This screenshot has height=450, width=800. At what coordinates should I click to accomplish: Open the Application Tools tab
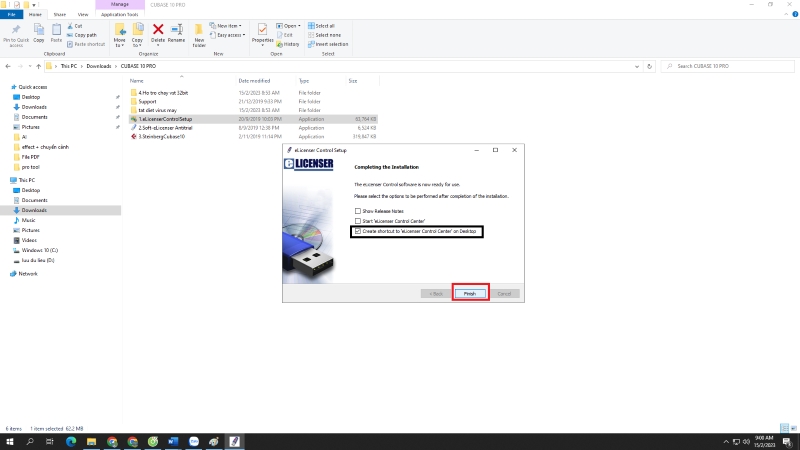(x=119, y=14)
